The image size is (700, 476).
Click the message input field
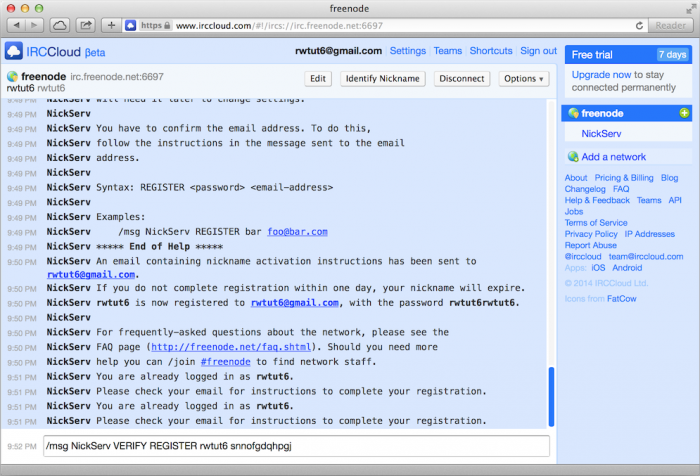coord(296,446)
